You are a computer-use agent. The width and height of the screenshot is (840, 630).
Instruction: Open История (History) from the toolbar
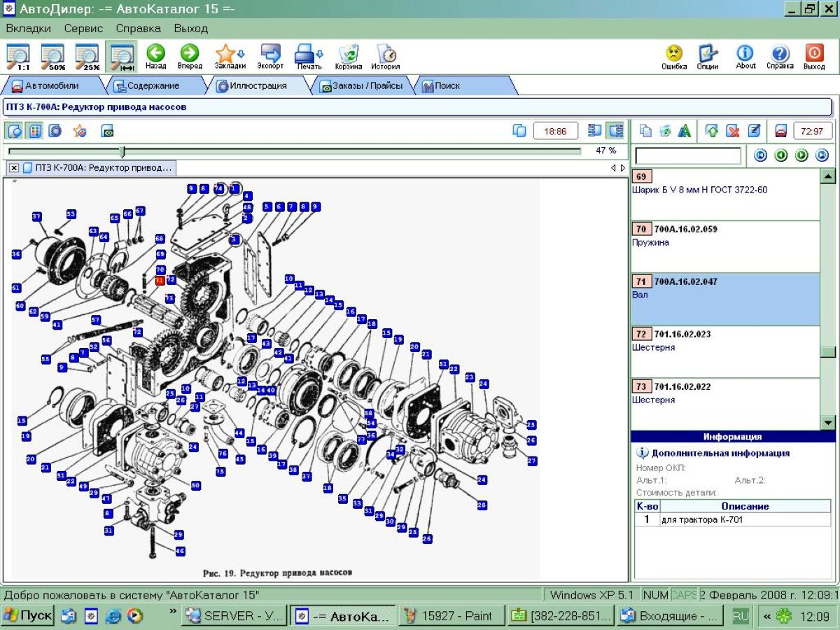386,56
